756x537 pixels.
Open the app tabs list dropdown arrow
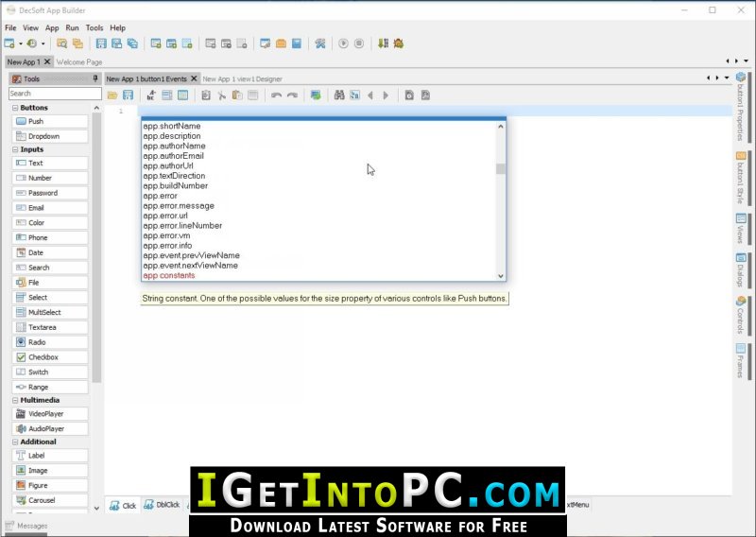(746, 61)
